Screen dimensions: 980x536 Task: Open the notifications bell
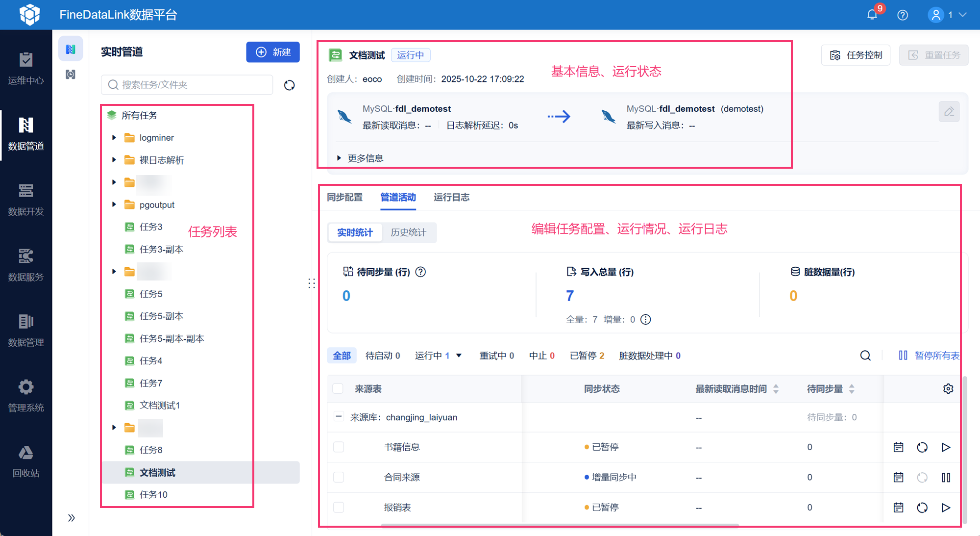(872, 15)
